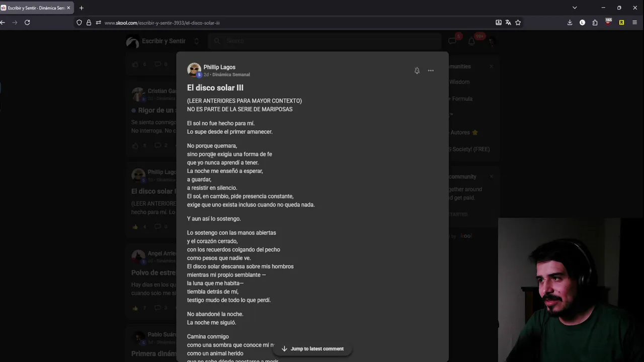The image size is (644, 362).
Task: Bookmark this page with the star icon
Action: point(518,23)
